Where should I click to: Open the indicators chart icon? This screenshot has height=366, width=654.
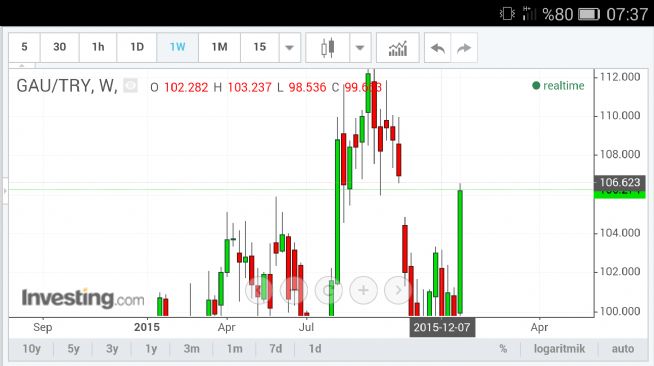[397, 48]
